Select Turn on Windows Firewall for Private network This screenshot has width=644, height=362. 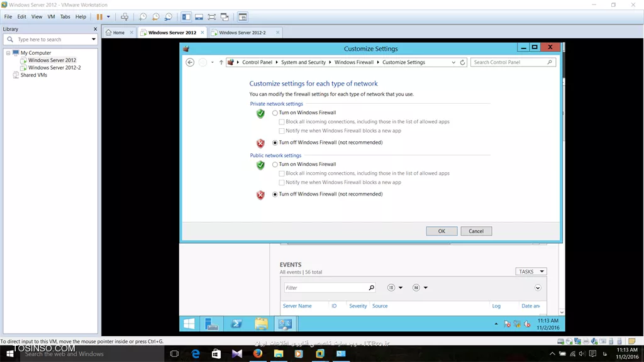click(275, 113)
